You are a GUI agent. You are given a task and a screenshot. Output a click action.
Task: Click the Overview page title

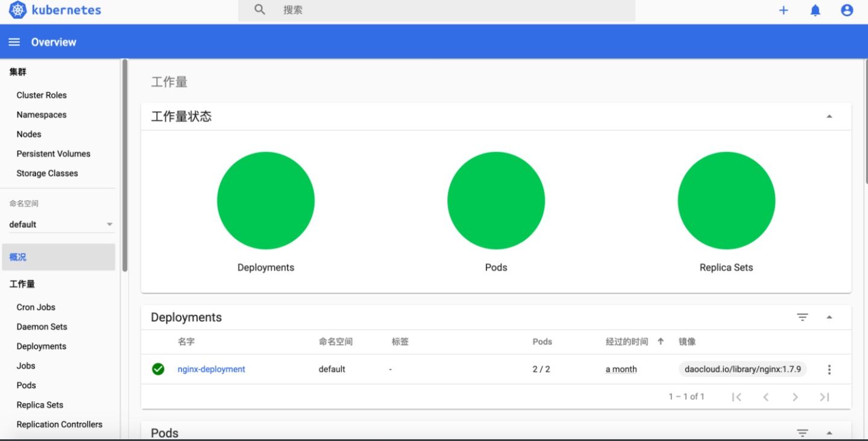coord(54,42)
